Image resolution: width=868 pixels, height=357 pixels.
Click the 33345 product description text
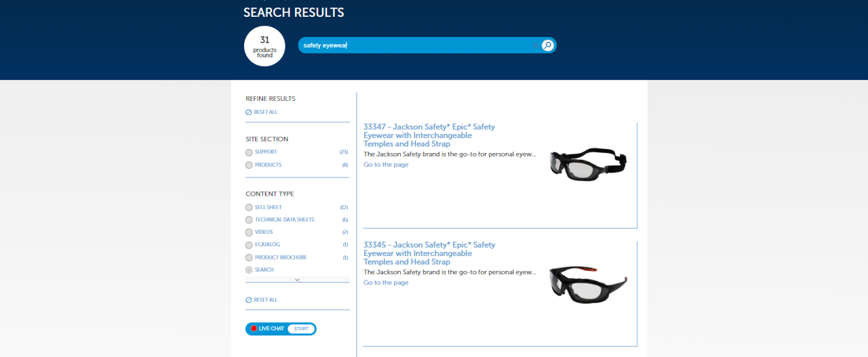(450, 272)
